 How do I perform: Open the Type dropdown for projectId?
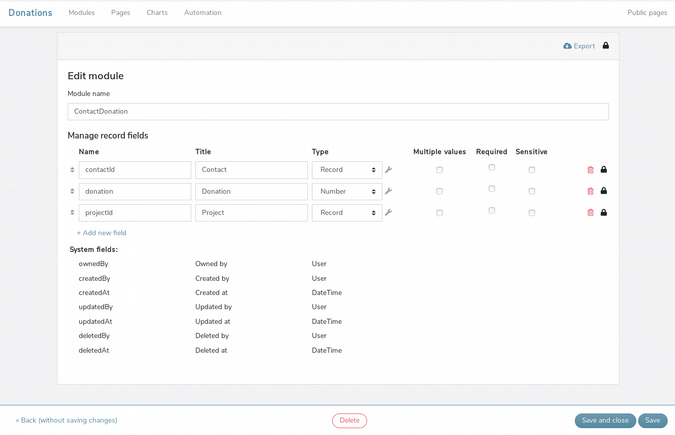[x=346, y=213]
